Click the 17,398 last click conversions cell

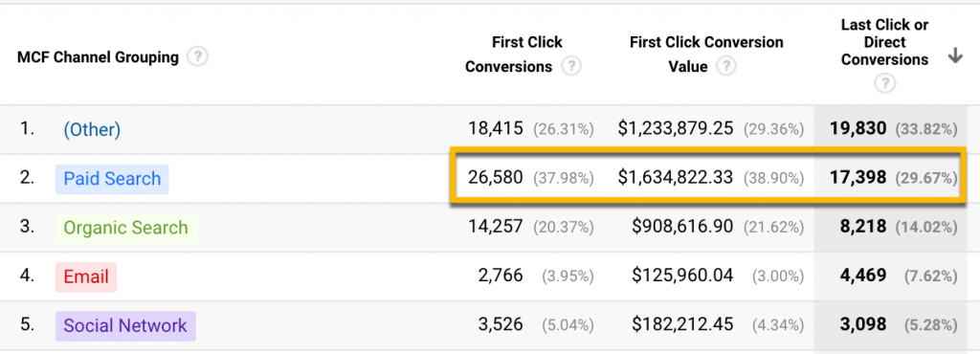pyautogui.click(x=857, y=178)
